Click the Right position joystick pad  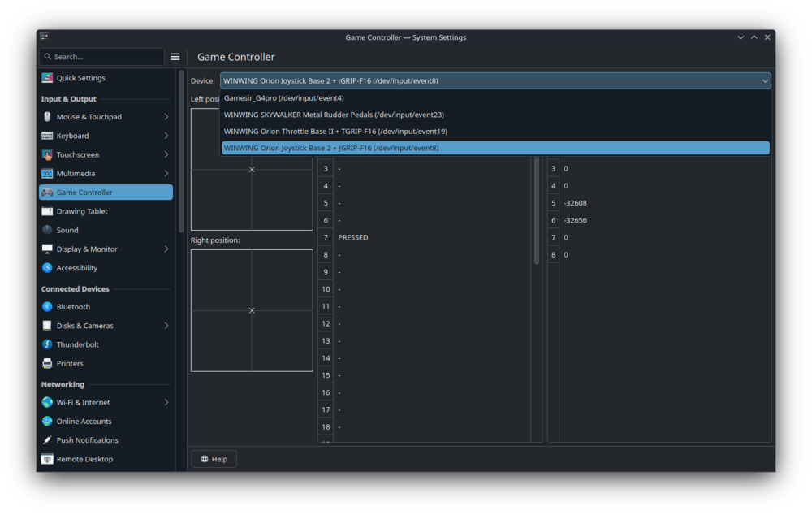coord(252,311)
